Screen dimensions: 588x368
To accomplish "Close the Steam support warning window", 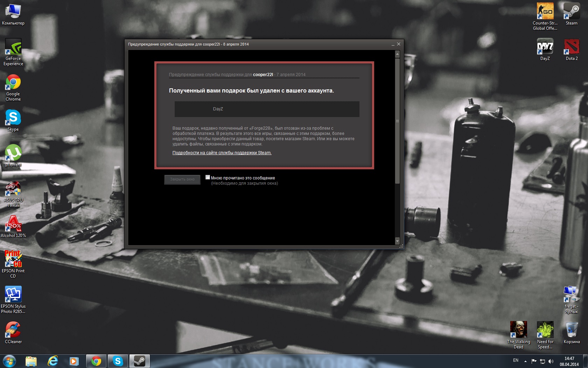I will [398, 44].
